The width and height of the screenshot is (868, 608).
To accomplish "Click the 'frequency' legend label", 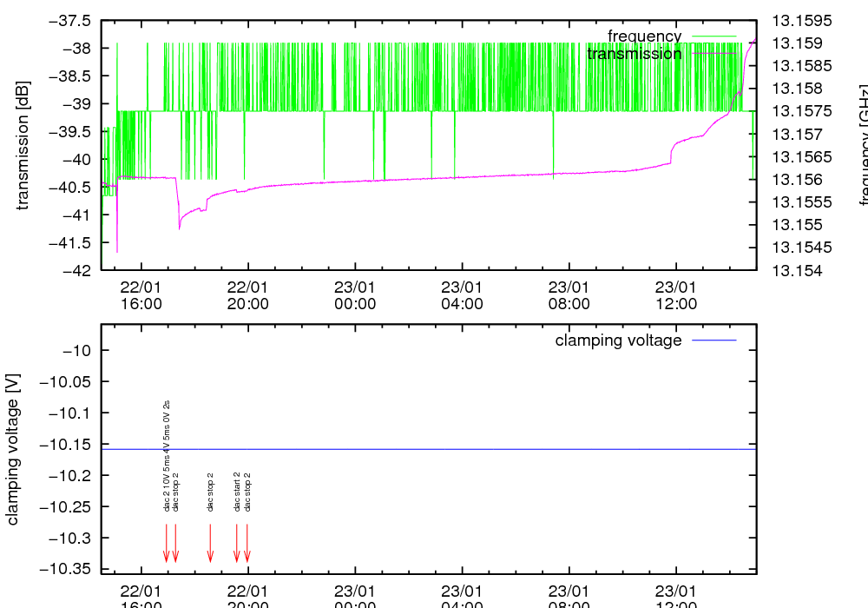I will click(x=644, y=36).
